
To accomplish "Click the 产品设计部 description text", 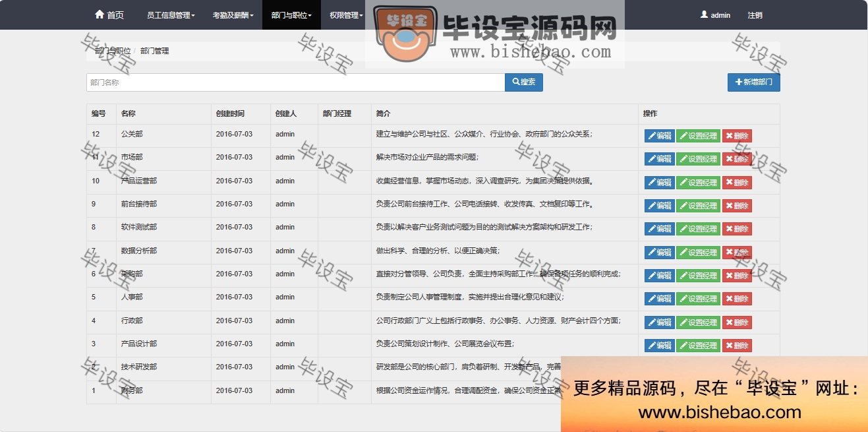I will (x=445, y=344).
